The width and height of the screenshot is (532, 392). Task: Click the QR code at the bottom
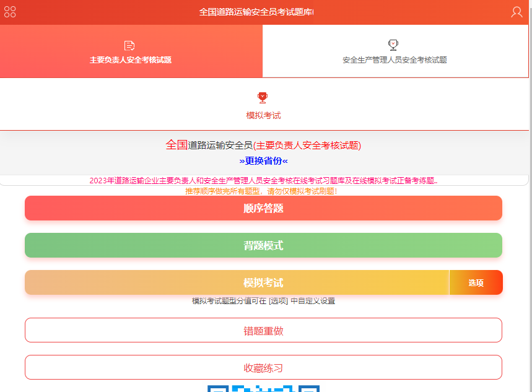click(x=263, y=389)
